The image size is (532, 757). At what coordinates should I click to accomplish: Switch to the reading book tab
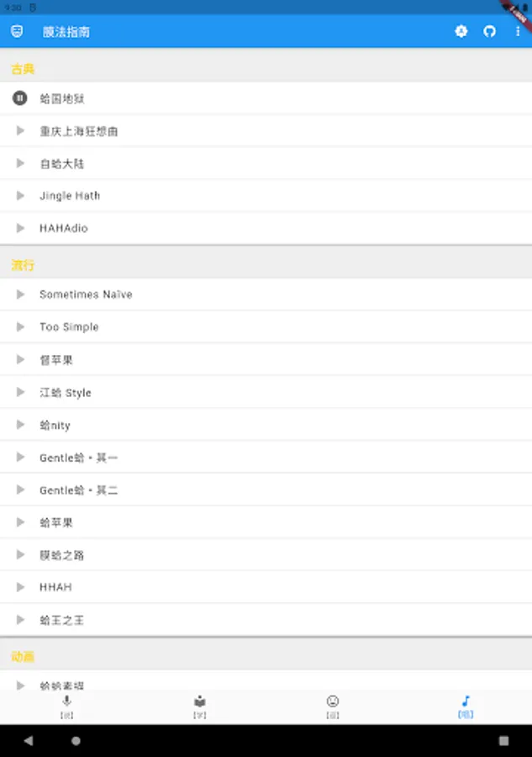pos(200,707)
